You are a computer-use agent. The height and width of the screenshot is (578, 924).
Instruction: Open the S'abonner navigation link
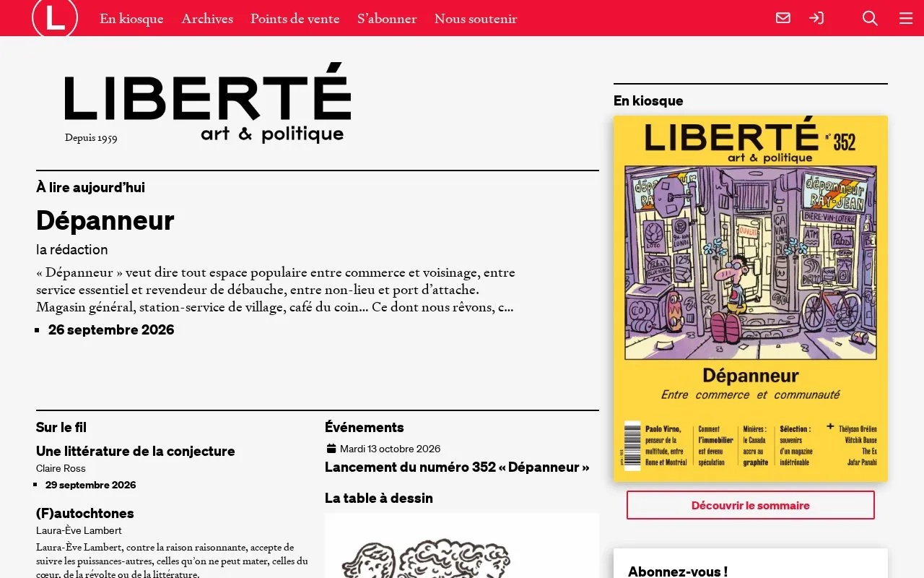(387, 19)
